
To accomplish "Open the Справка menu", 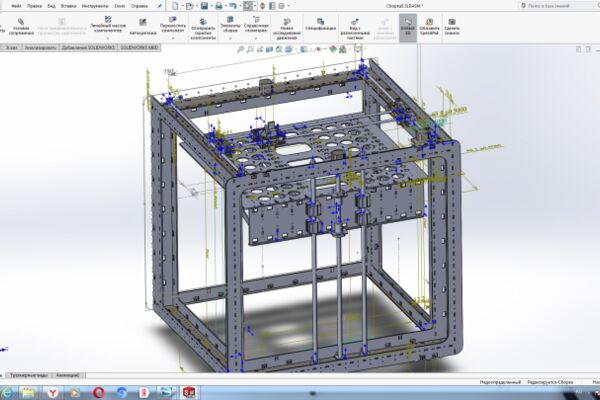I will [139, 6].
